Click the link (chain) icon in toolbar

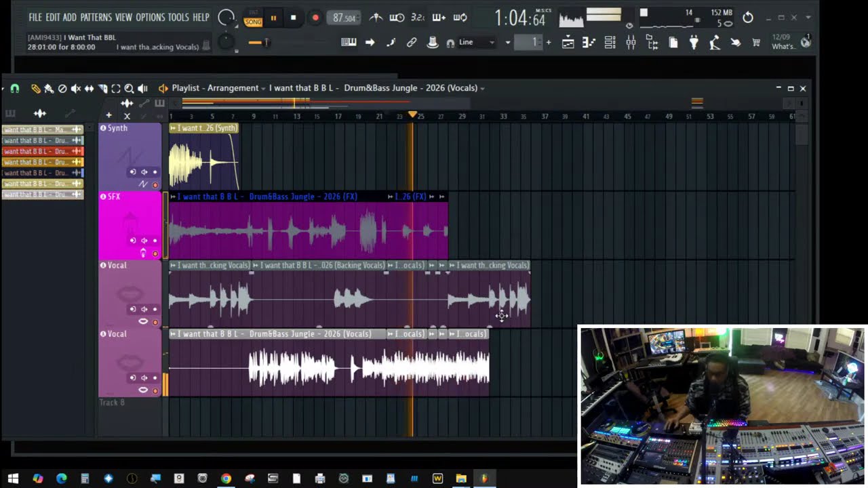click(412, 43)
